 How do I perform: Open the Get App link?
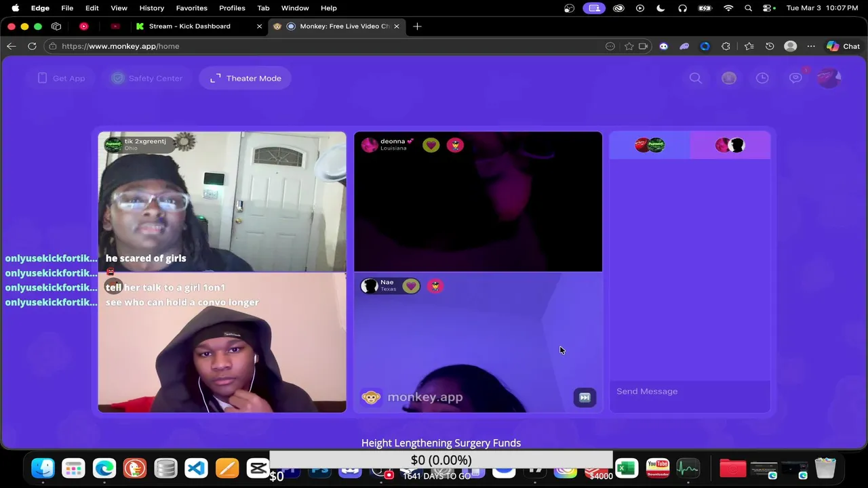click(x=61, y=78)
